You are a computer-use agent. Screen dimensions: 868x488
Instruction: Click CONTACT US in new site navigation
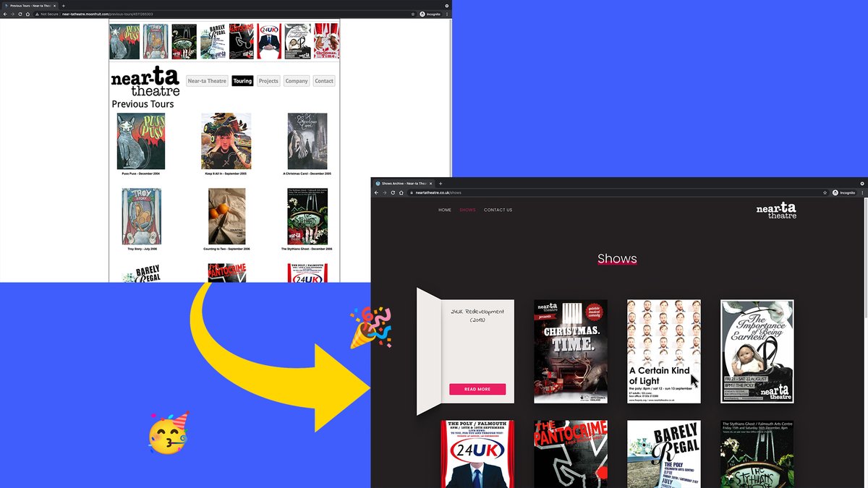pos(498,210)
